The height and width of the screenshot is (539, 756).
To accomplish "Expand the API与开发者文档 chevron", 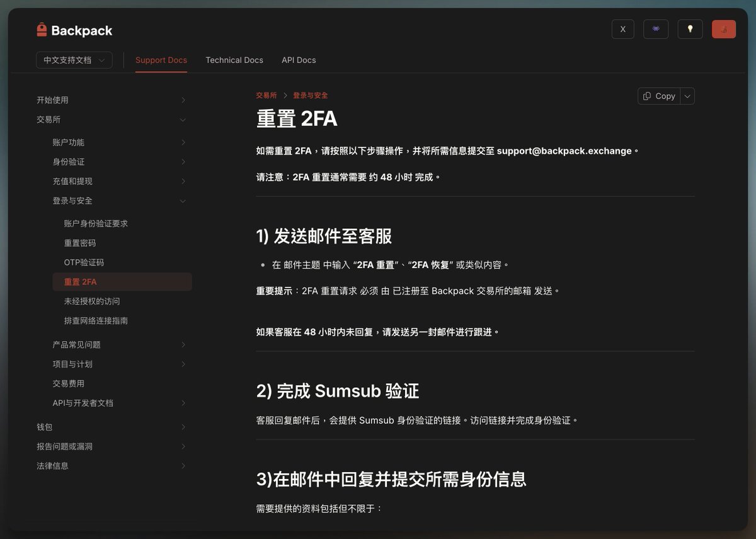I will pos(183,403).
